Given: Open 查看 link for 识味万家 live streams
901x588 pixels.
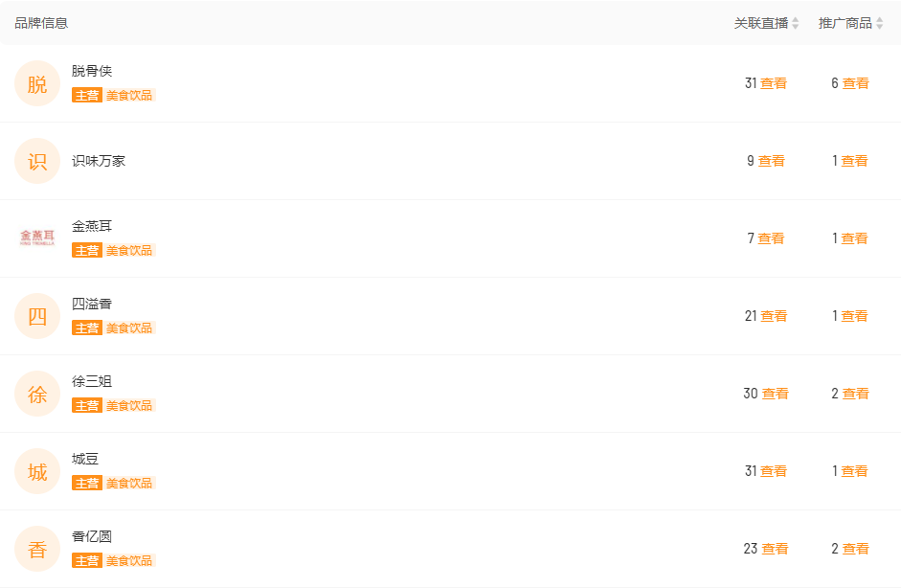Looking at the screenshot, I should click(771, 161).
